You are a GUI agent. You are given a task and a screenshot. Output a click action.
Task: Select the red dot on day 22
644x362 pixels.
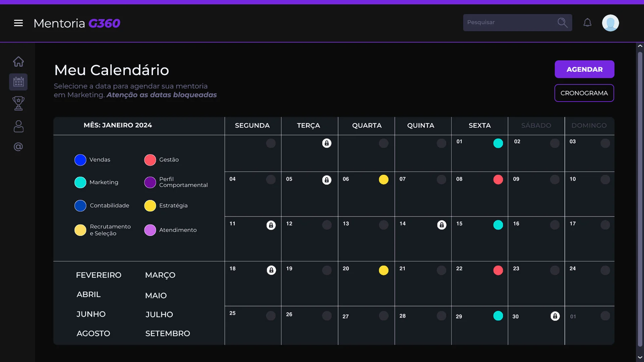(498, 270)
